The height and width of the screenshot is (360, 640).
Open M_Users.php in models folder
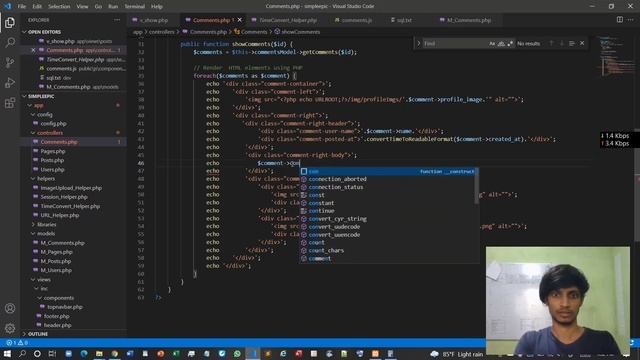pyautogui.click(x=56, y=270)
